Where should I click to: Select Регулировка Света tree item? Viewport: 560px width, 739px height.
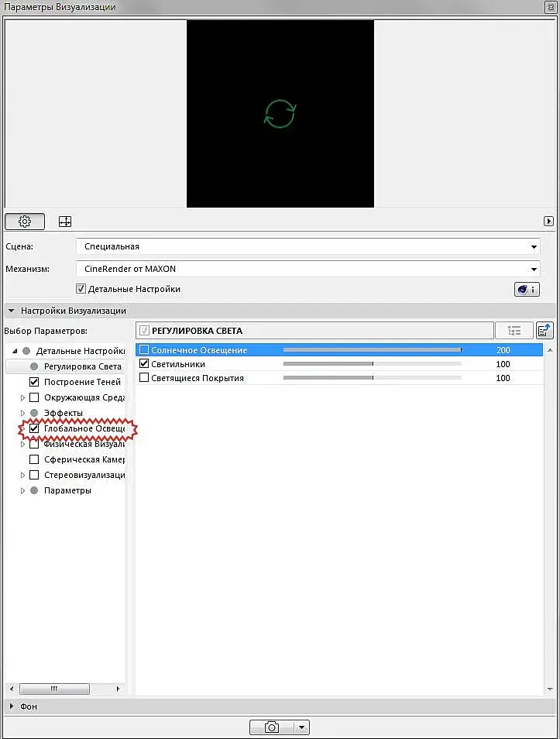tap(83, 366)
